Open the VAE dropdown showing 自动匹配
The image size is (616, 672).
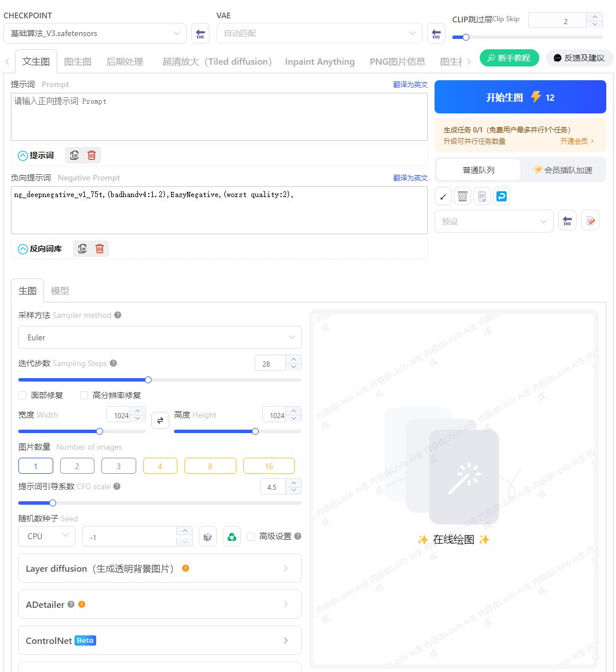[319, 33]
